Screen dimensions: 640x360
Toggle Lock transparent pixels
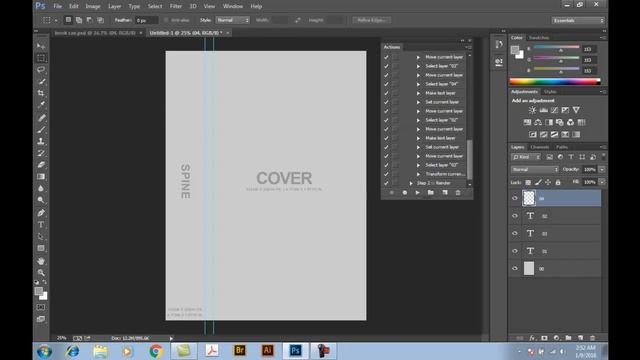pos(528,182)
